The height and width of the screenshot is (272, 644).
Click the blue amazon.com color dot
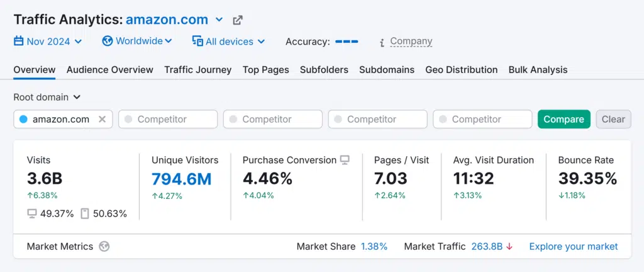tap(23, 119)
